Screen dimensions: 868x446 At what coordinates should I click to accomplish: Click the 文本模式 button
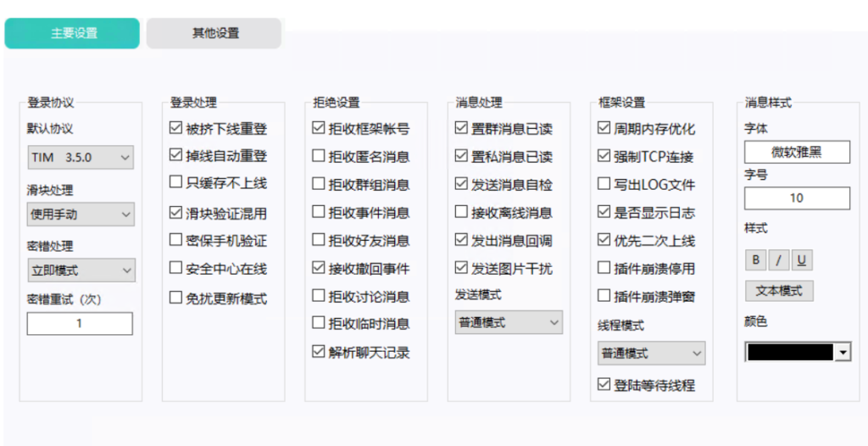(780, 291)
